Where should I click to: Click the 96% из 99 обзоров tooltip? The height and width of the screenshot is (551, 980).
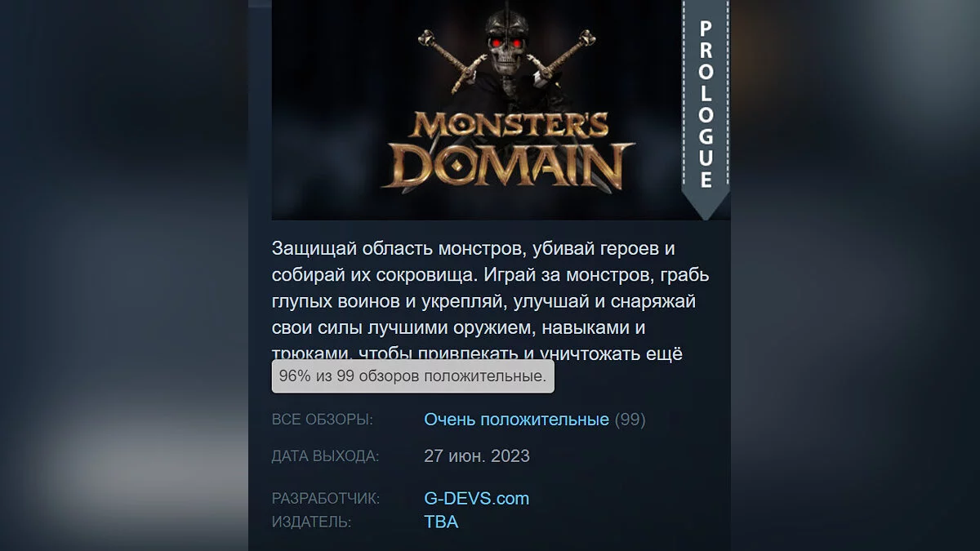413,376
